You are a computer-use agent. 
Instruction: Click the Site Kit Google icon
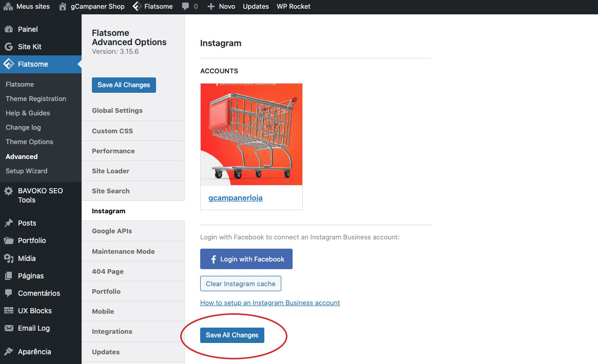point(9,47)
